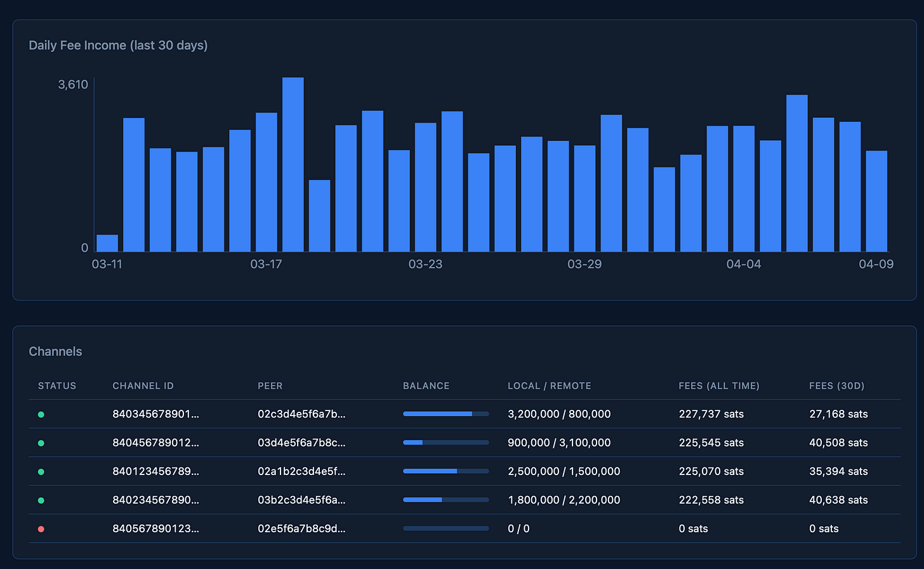Click the empty balance bar for channel 840567890123

coord(446,528)
